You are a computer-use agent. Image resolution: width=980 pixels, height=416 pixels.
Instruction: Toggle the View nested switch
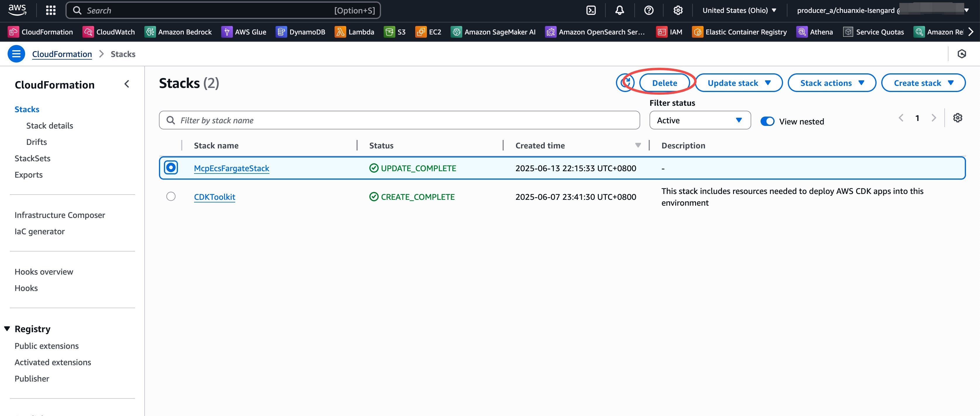click(767, 121)
